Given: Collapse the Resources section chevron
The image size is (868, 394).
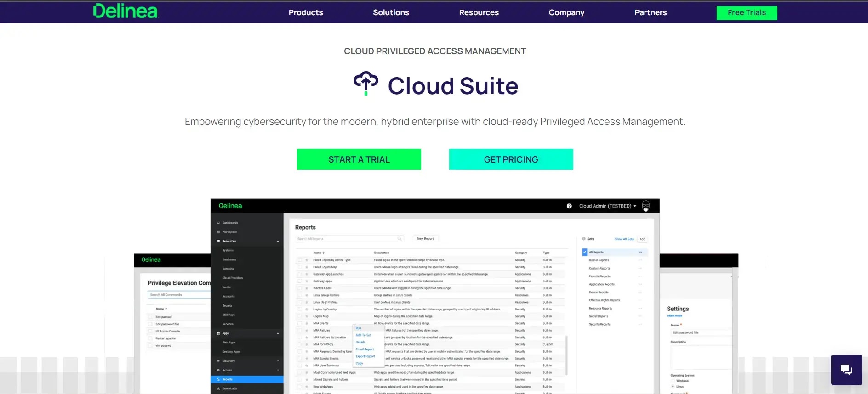Looking at the screenshot, I should pyautogui.click(x=278, y=241).
